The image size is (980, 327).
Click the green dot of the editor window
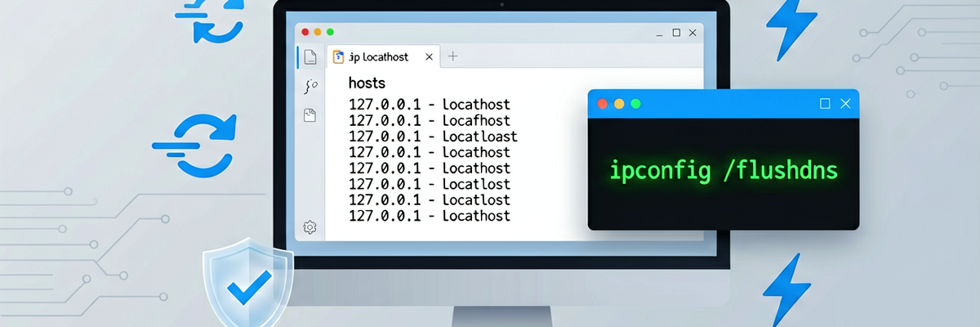tap(330, 32)
